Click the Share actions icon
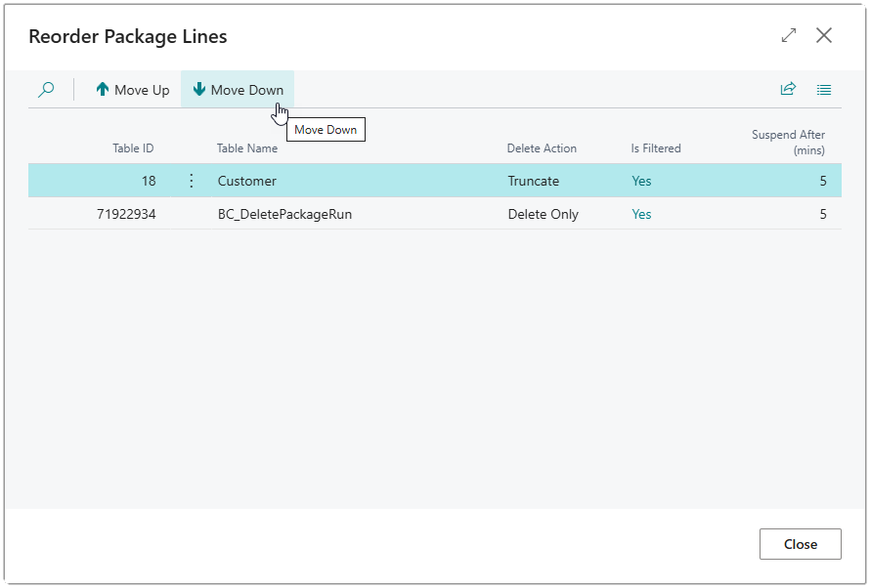870x588 pixels. [x=788, y=89]
